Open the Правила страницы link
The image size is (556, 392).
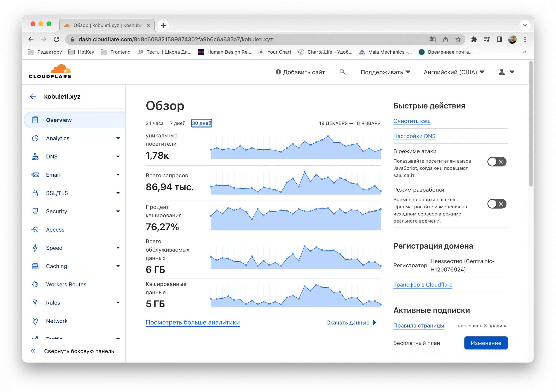click(419, 326)
